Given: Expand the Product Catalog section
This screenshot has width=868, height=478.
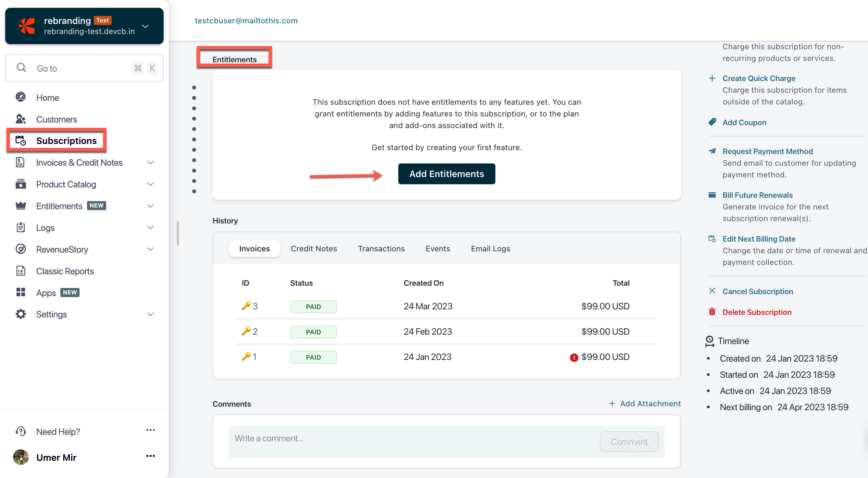Looking at the screenshot, I should coord(150,184).
